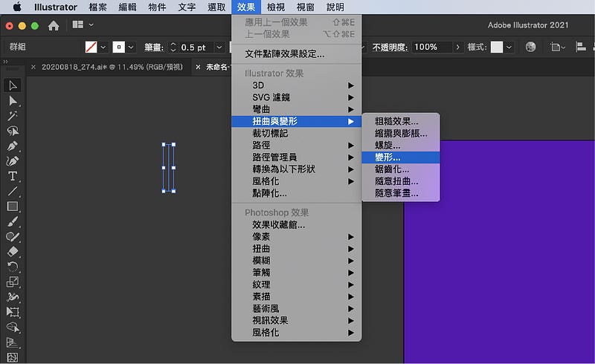This screenshot has width=595, height=364.
Task: Open the 編輯 menu
Action: (127, 7)
